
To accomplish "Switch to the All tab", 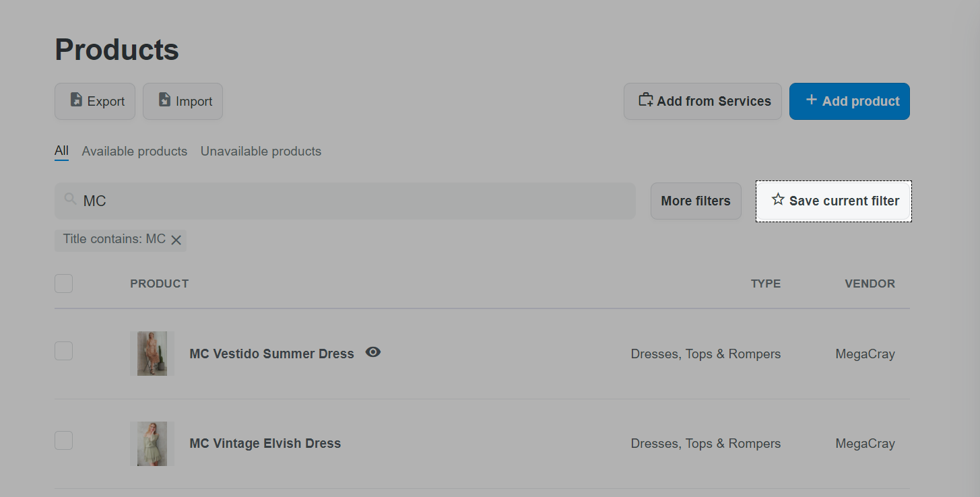I will (x=61, y=151).
